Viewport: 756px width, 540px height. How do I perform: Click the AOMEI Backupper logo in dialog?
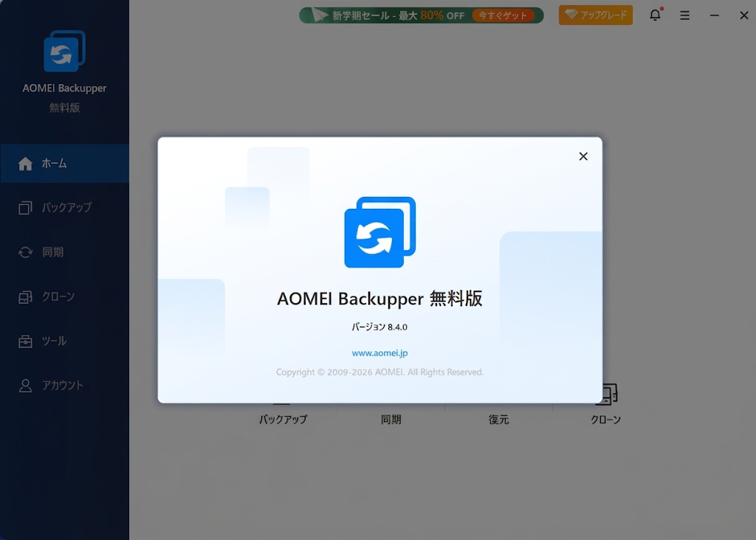click(380, 232)
